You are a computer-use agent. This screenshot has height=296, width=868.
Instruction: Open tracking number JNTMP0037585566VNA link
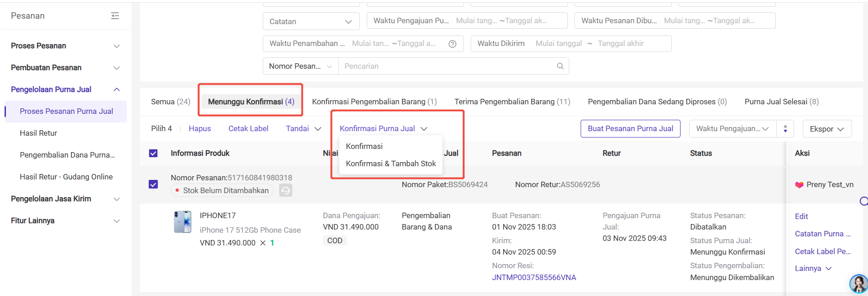(x=534, y=277)
